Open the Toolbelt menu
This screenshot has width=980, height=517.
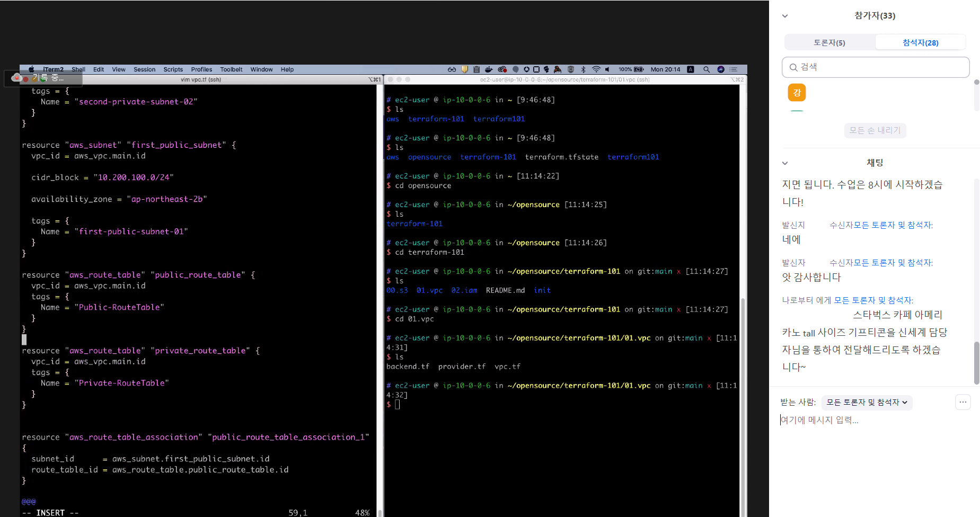pos(231,69)
